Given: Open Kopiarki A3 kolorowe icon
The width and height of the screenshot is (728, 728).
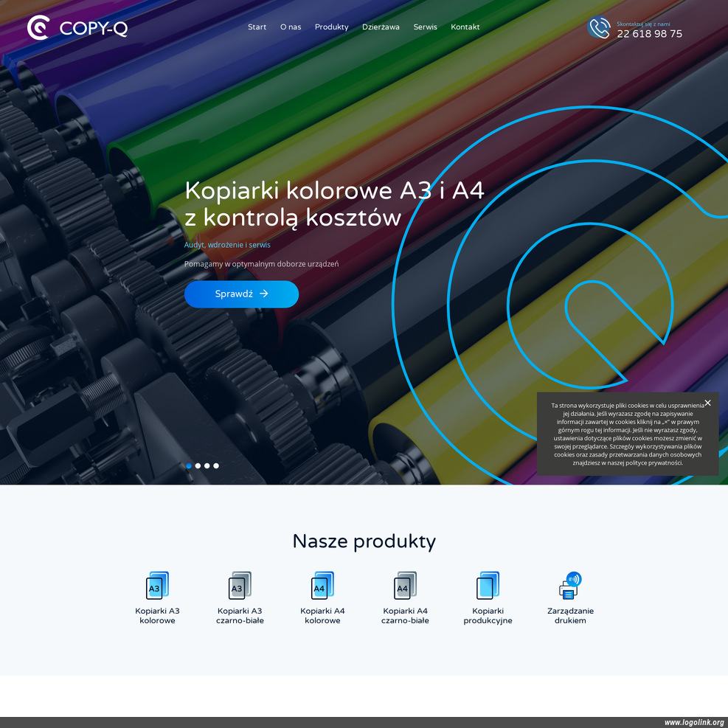Looking at the screenshot, I should click(x=157, y=586).
